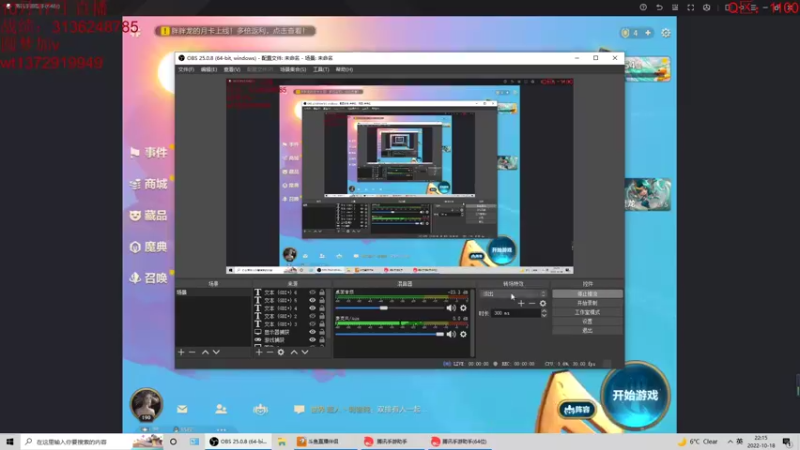Open mic/aux audio settings gear

point(463,334)
